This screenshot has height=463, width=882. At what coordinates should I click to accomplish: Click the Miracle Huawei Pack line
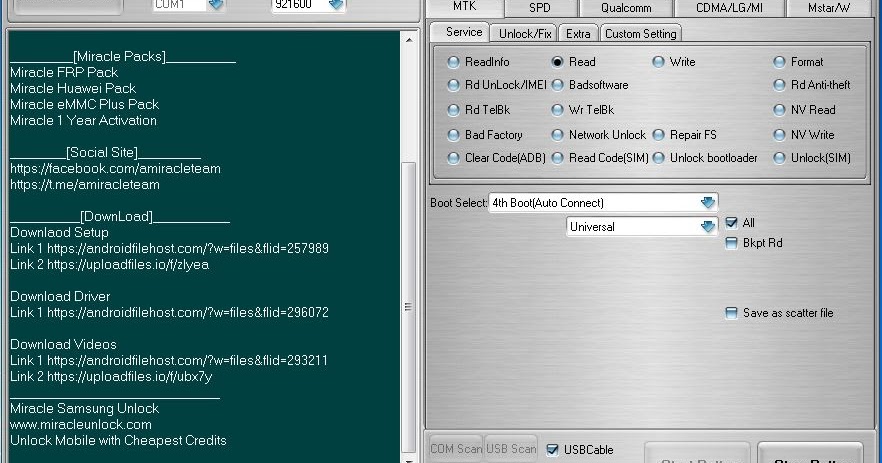point(73,88)
